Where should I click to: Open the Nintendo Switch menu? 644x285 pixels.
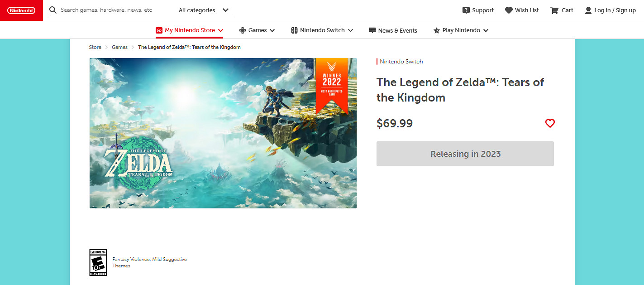322,30
